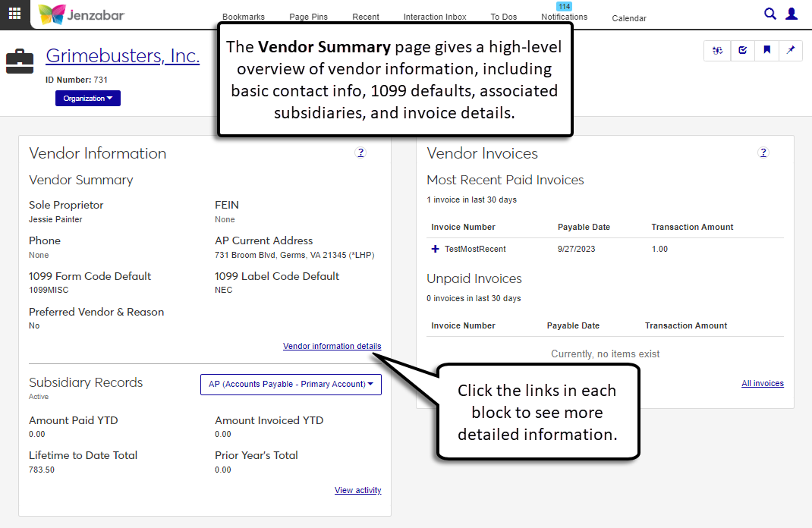
Task: Open the Vendor information details link
Action: coord(332,346)
